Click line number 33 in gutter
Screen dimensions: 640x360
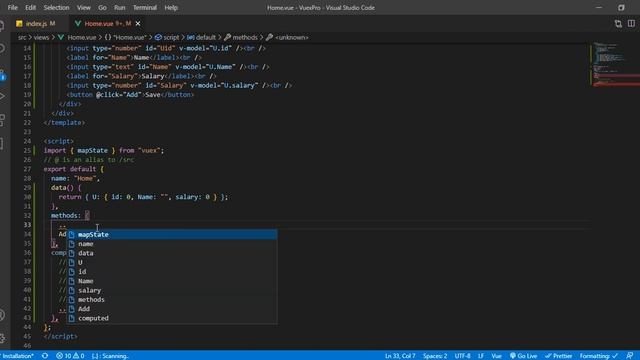pyautogui.click(x=27, y=225)
